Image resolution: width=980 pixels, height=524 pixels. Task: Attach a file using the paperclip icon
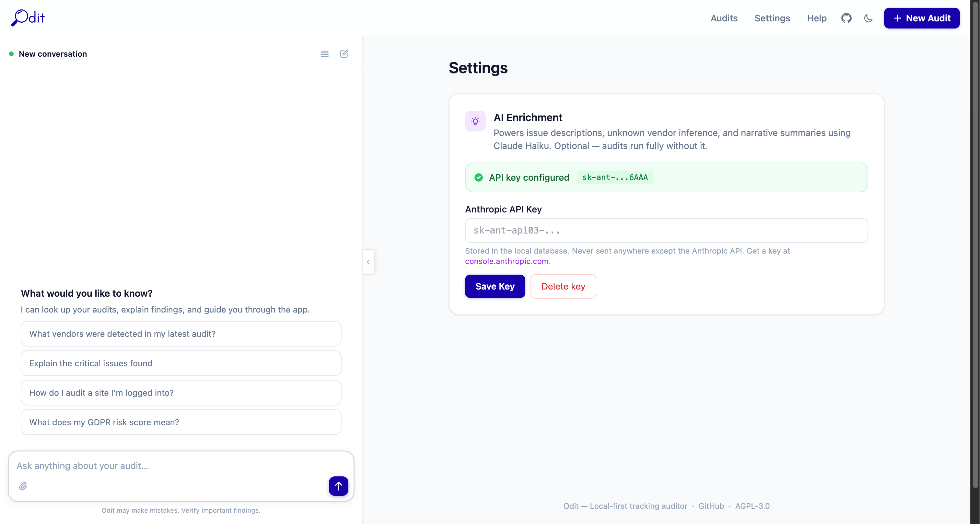(23, 486)
